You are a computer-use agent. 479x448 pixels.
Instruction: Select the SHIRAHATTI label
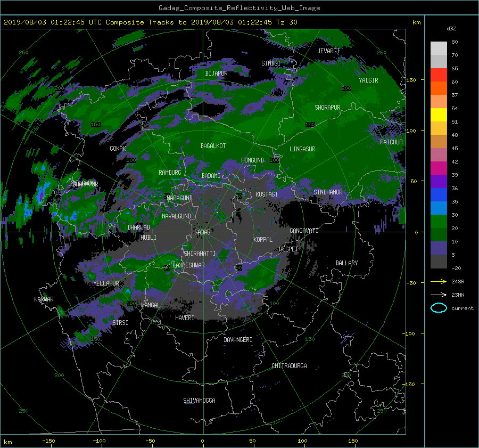[x=200, y=253]
